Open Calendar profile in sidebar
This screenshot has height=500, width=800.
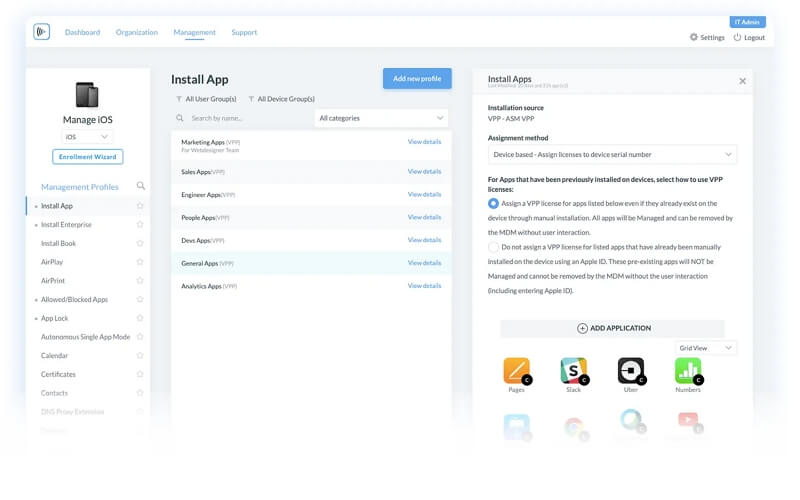point(54,356)
